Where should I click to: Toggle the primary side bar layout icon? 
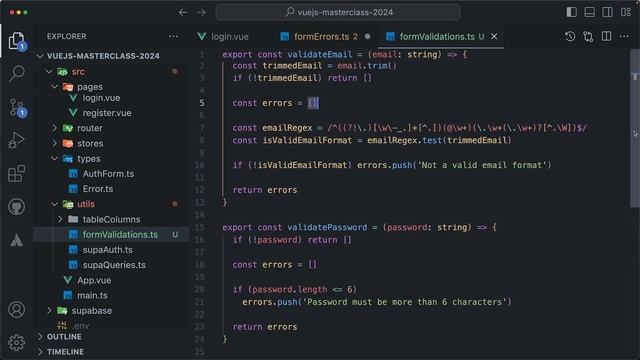coord(571,12)
